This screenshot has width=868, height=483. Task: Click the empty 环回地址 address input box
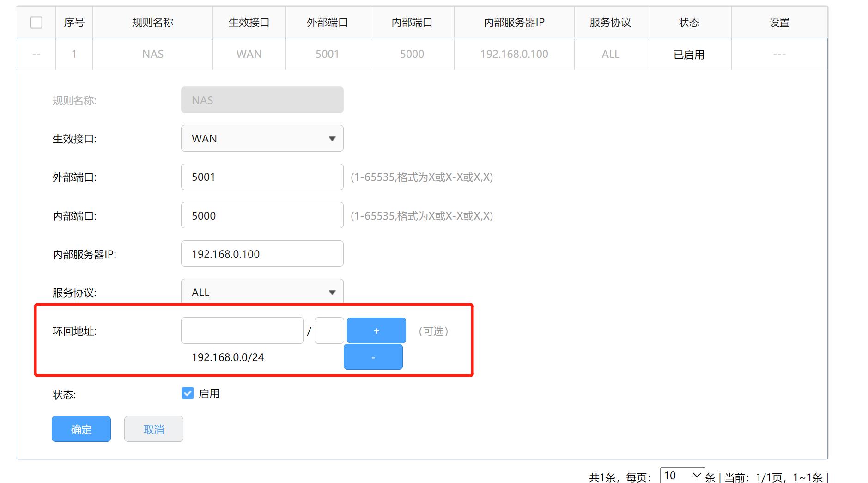(242, 330)
